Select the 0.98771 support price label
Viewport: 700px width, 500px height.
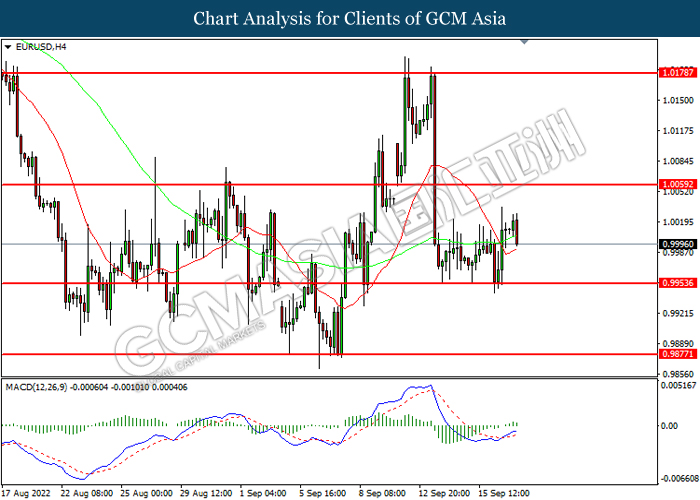coord(677,354)
